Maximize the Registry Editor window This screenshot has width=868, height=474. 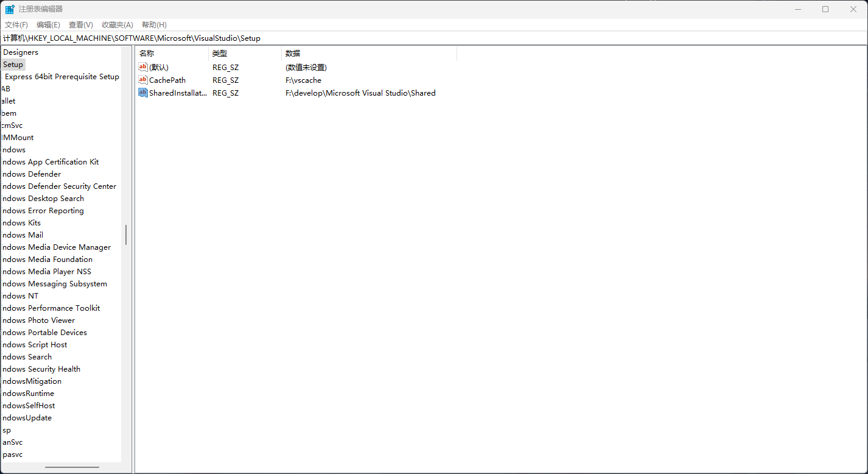tap(825, 9)
